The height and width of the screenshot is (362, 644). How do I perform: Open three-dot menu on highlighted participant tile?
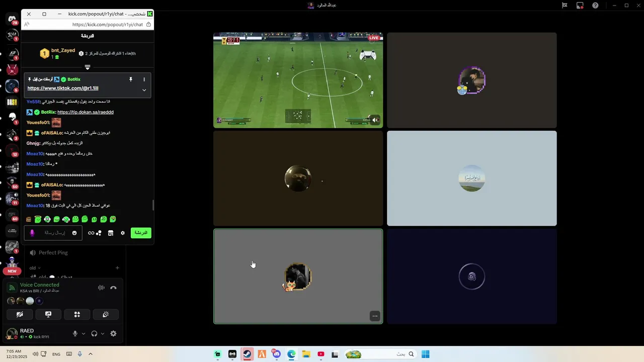pyautogui.click(x=375, y=316)
